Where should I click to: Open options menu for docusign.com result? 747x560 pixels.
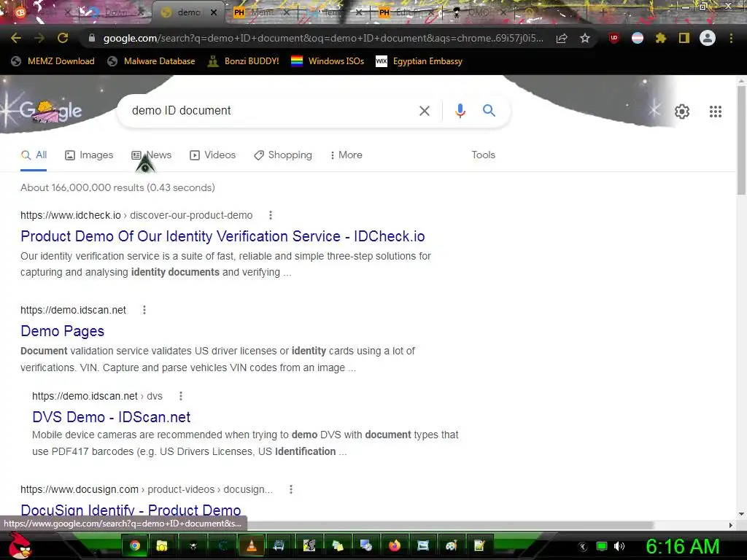coord(291,489)
